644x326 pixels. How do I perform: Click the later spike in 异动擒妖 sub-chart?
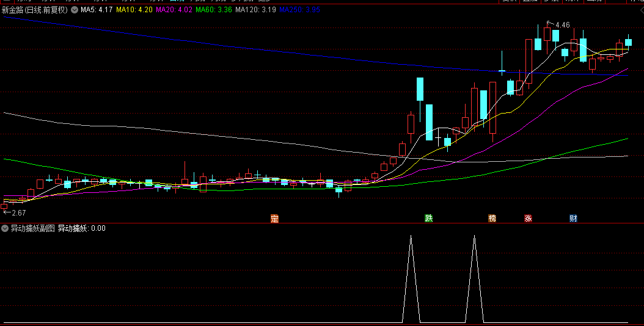coord(474,278)
